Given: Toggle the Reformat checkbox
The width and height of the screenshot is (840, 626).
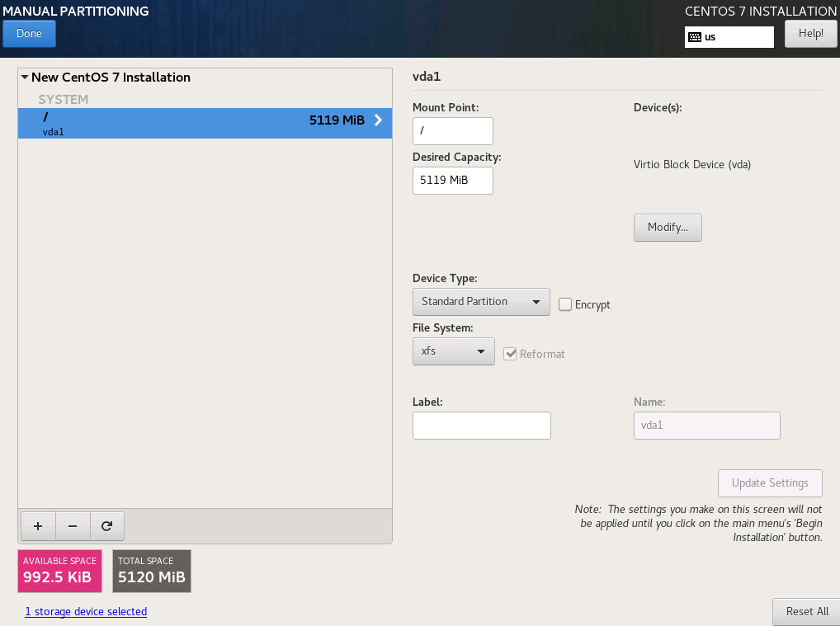Looking at the screenshot, I should pos(510,354).
